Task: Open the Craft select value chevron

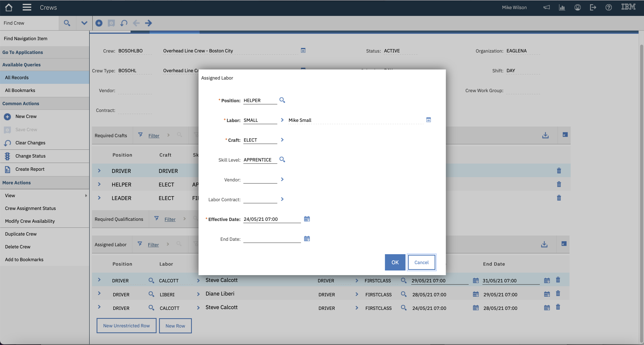Action: point(282,140)
